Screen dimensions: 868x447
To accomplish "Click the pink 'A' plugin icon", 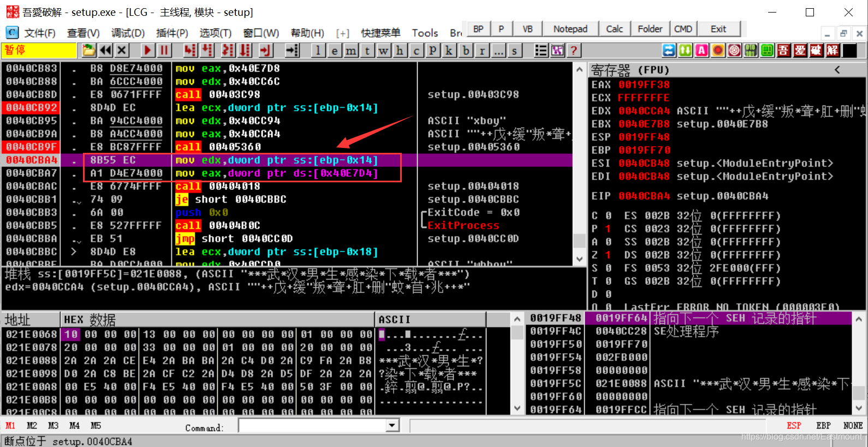I will tap(701, 51).
